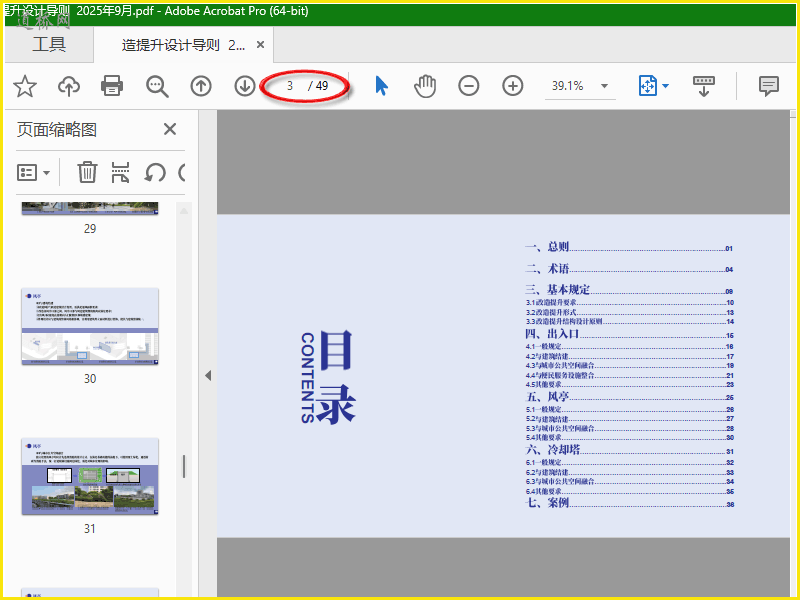Click the scrolling mode keyboard icon
Viewport: 800px width, 600px height.
(704, 86)
